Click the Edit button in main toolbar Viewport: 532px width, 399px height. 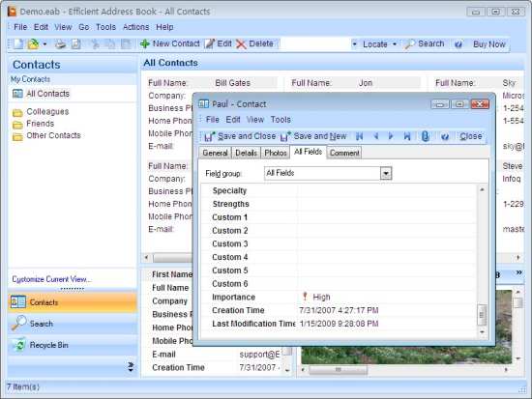point(219,43)
